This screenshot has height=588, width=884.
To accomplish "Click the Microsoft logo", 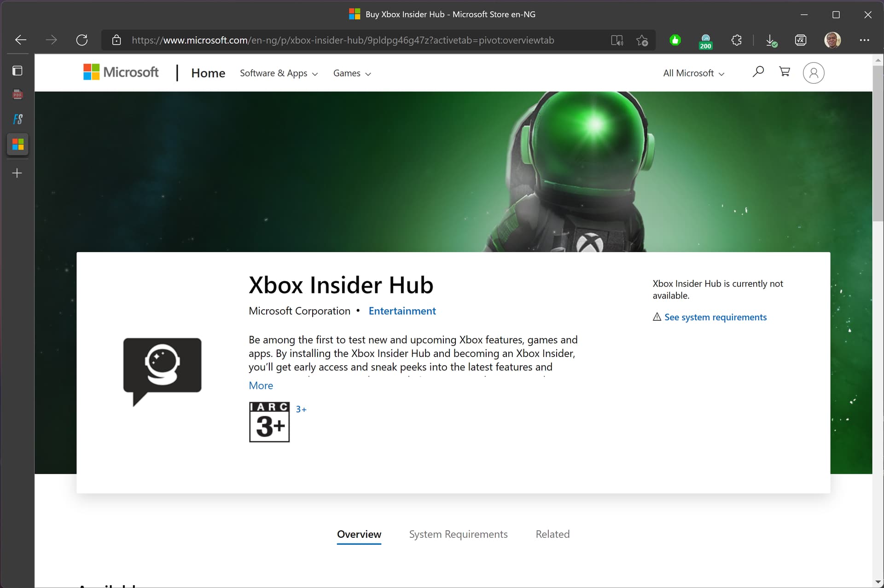I will click(121, 72).
